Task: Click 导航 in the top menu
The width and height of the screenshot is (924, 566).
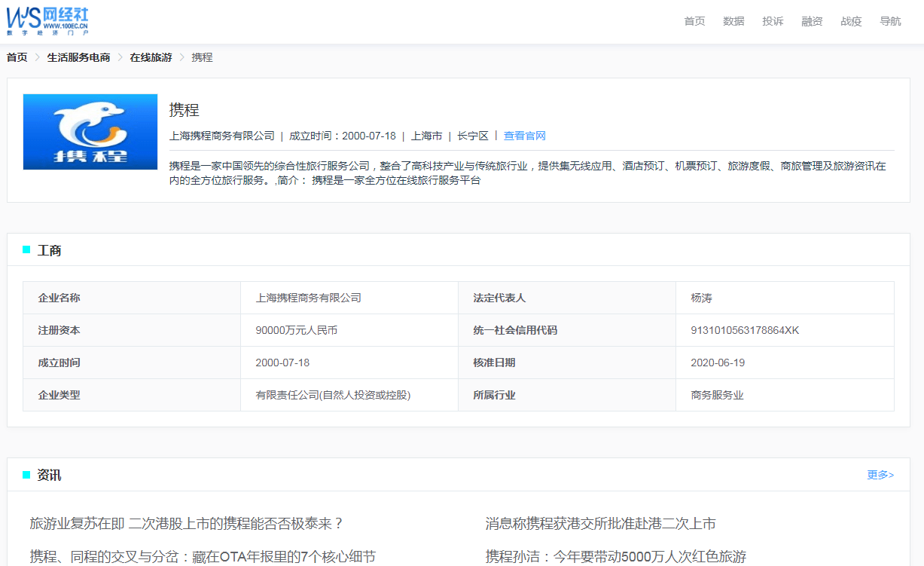Action: pyautogui.click(x=890, y=21)
